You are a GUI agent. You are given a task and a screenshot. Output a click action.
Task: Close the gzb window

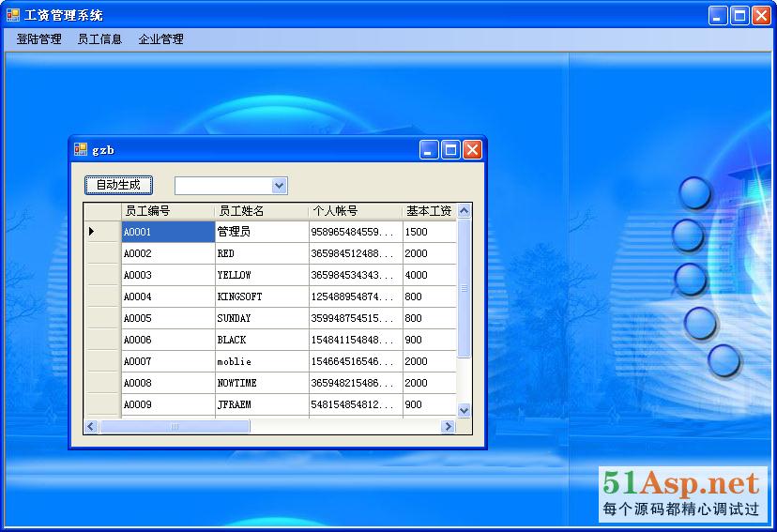[472, 149]
